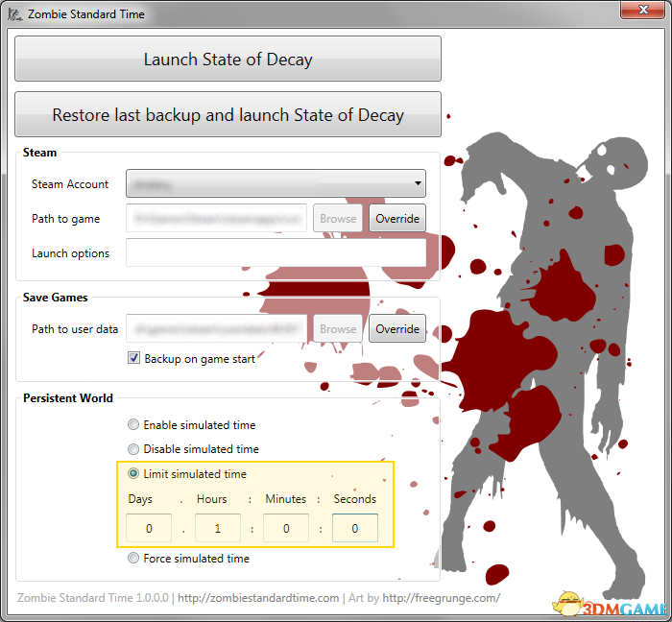672x622 pixels.
Task: Click the Zombie Standard Time title bar icon
Action: point(14,13)
